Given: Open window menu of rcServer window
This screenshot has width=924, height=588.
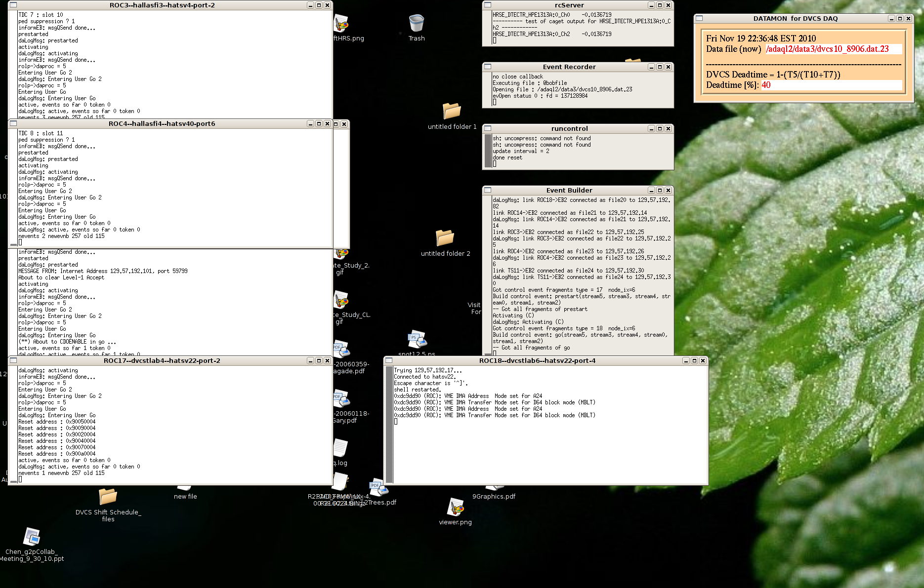Looking at the screenshot, I should 488,5.
